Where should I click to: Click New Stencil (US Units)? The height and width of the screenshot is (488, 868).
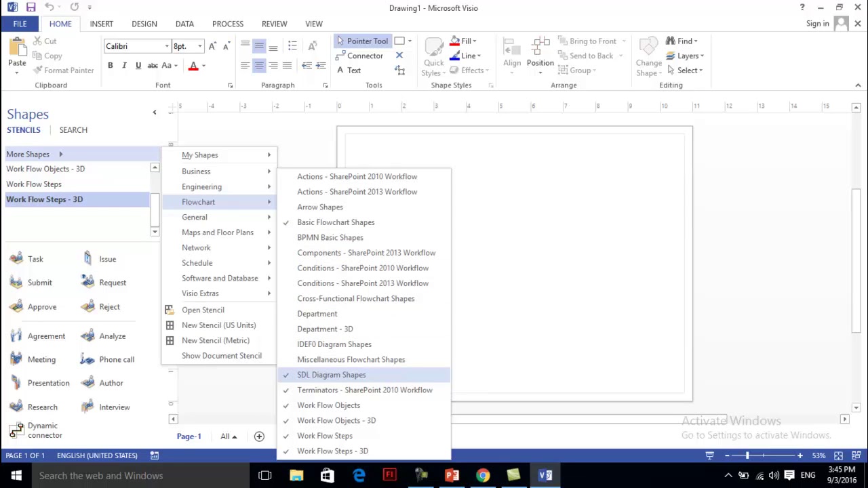click(x=220, y=325)
